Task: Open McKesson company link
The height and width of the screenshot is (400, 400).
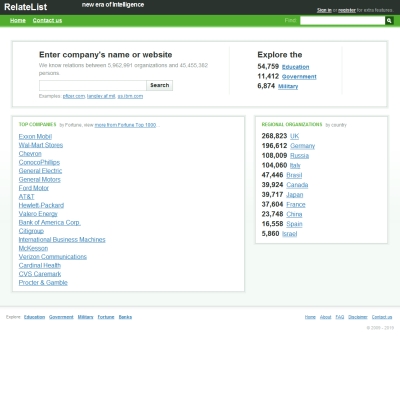Action: click(33, 248)
